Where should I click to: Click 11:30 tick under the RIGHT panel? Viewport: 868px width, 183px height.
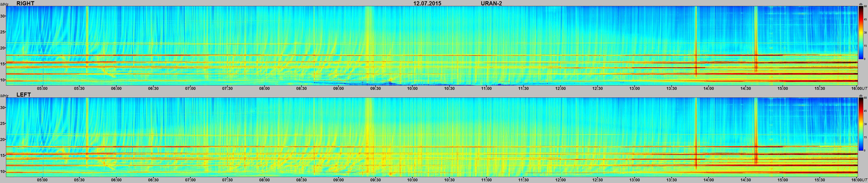tap(523, 88)
